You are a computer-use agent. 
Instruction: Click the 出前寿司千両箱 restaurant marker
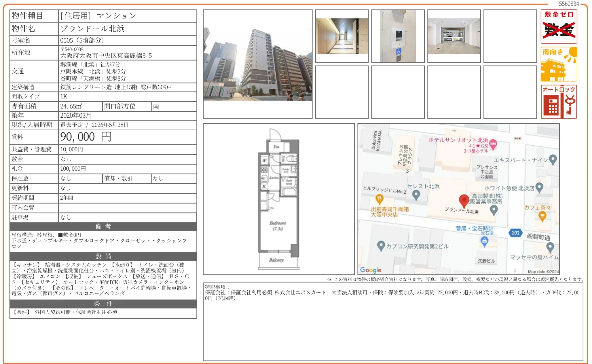pyautogui.click(x=380, y=198)
